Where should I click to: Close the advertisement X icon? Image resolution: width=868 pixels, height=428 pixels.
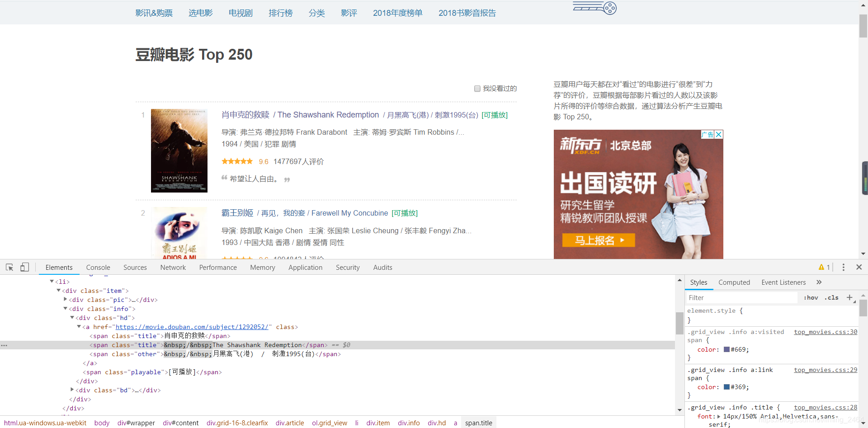click(x=719, y=134)
